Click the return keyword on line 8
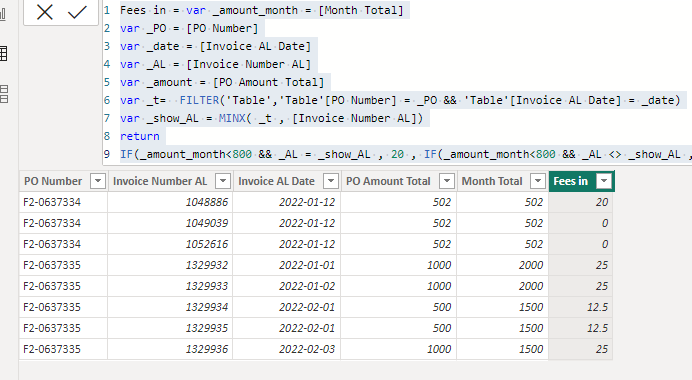692x380 pixels. 139,136
